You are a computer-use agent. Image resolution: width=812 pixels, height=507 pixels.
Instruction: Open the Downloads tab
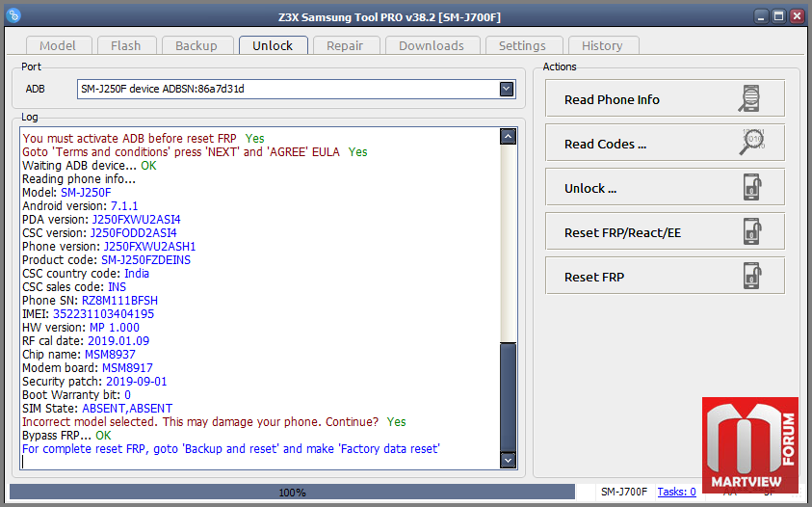432,45
